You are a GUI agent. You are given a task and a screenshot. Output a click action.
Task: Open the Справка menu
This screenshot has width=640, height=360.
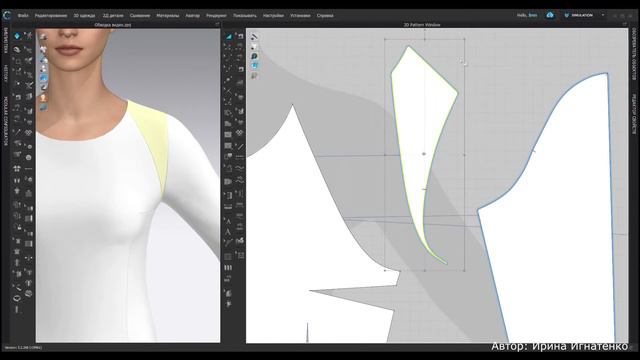click(x=325, y=16)
